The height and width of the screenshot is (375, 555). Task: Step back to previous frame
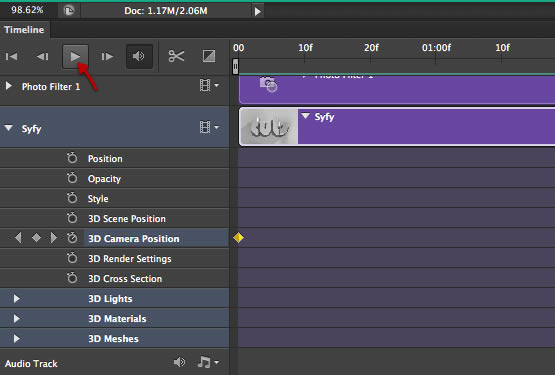[42, 56]
